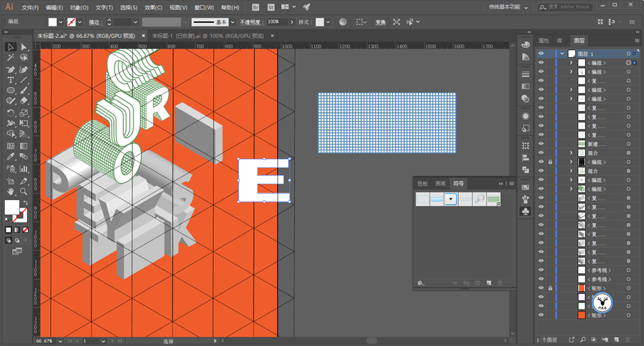Open the 样式 graphic style dropdown
Viewport: 644px width, 346px height.
point(328,22)
